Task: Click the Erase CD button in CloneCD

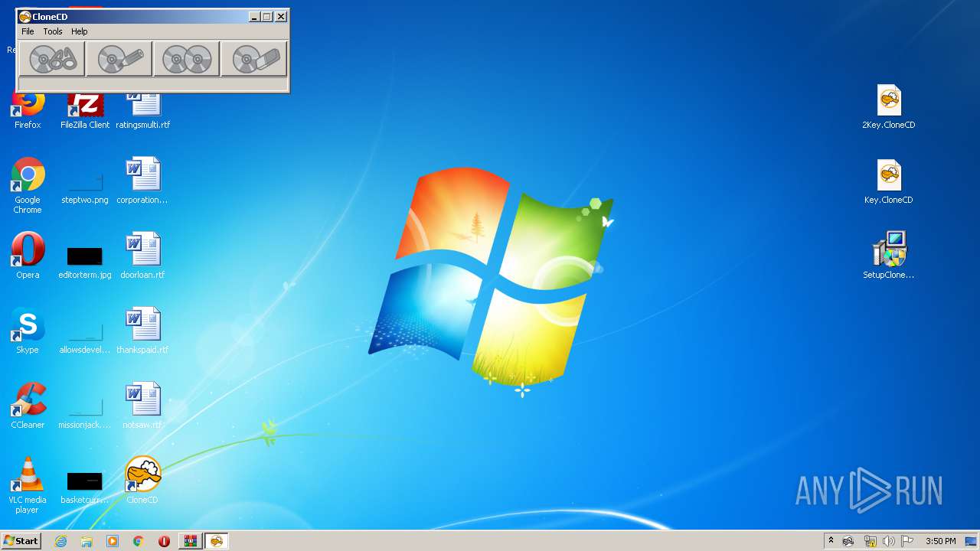Action: (254, 59)
